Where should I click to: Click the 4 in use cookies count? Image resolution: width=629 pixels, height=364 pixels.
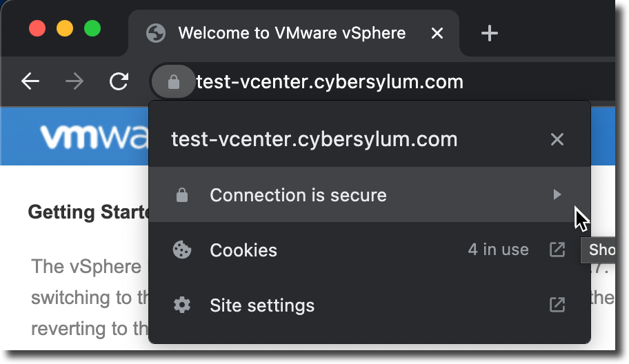(498, 250)
